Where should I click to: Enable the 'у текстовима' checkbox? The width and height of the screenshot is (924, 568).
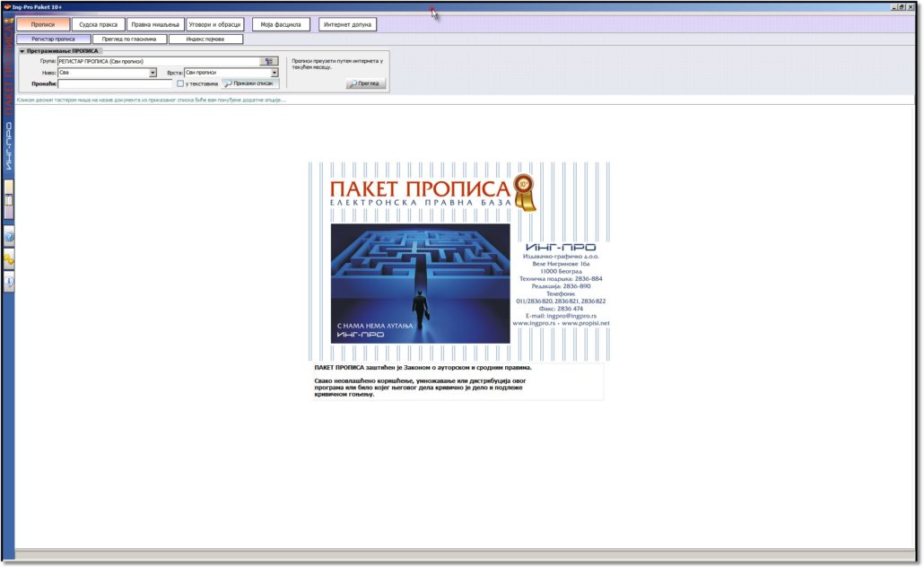coord(180,83)
